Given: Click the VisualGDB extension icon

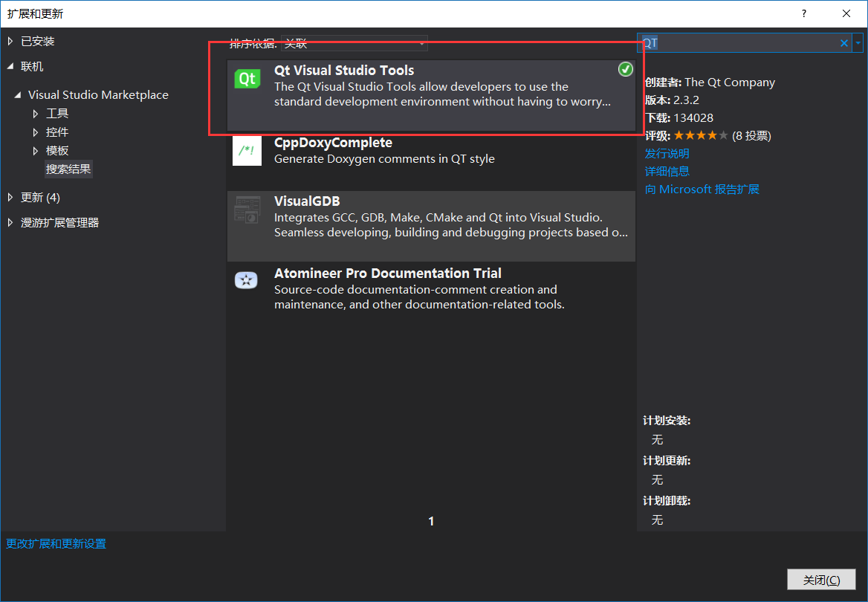Looking at the screenshot, I should (x=247, y=210).
